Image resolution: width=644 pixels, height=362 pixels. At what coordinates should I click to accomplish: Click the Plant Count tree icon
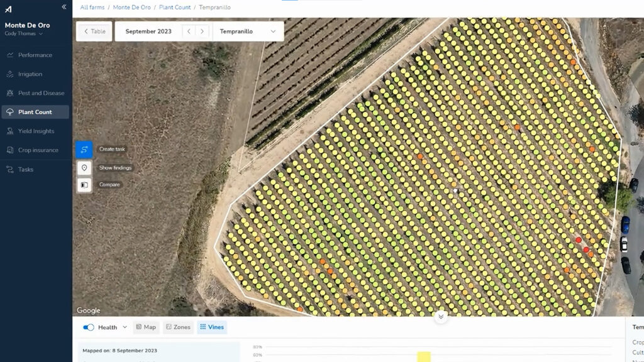[10, 112]
